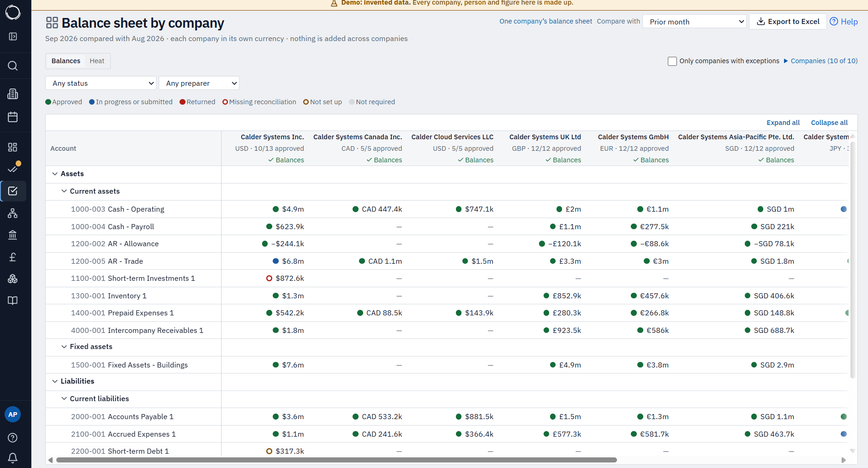Screen dimensions: 868x468
Task: Open the Any preparer filter dropdown
Action: pos(199,83)
